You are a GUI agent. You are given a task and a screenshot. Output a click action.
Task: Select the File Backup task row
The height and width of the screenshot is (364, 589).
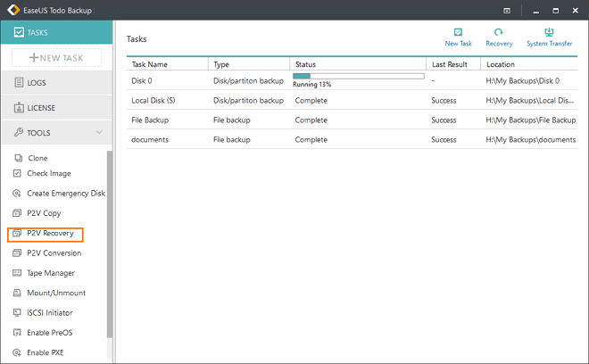click(150, 120)
